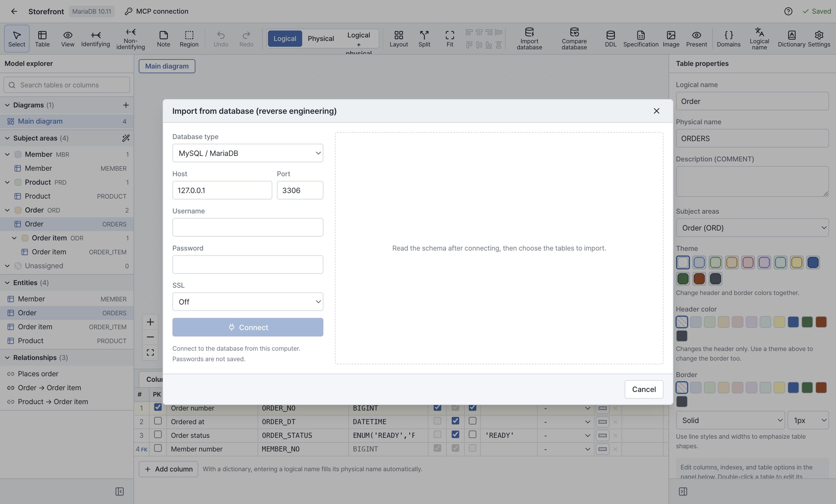Open the Specification export
The image size is (836, 504).
click(641, 39)
